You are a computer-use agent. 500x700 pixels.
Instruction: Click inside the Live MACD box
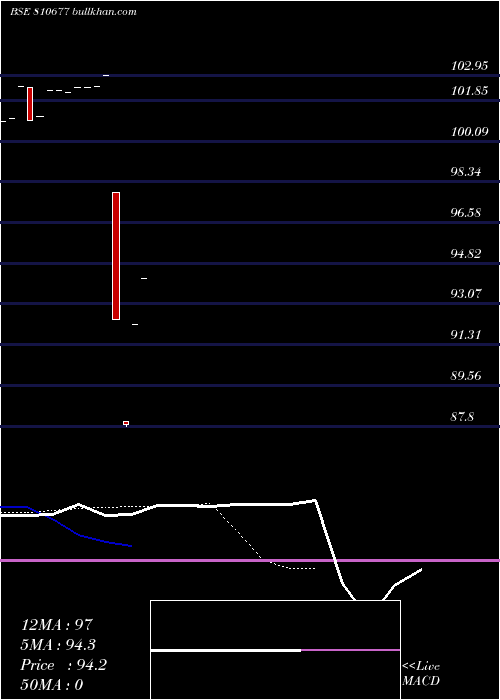275,650
